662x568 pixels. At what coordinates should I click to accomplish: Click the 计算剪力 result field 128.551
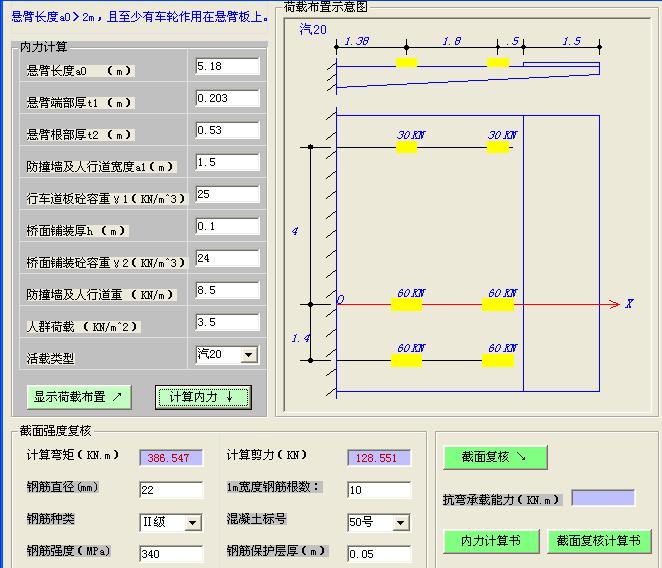pyautogui.click(x=379, y=458)
